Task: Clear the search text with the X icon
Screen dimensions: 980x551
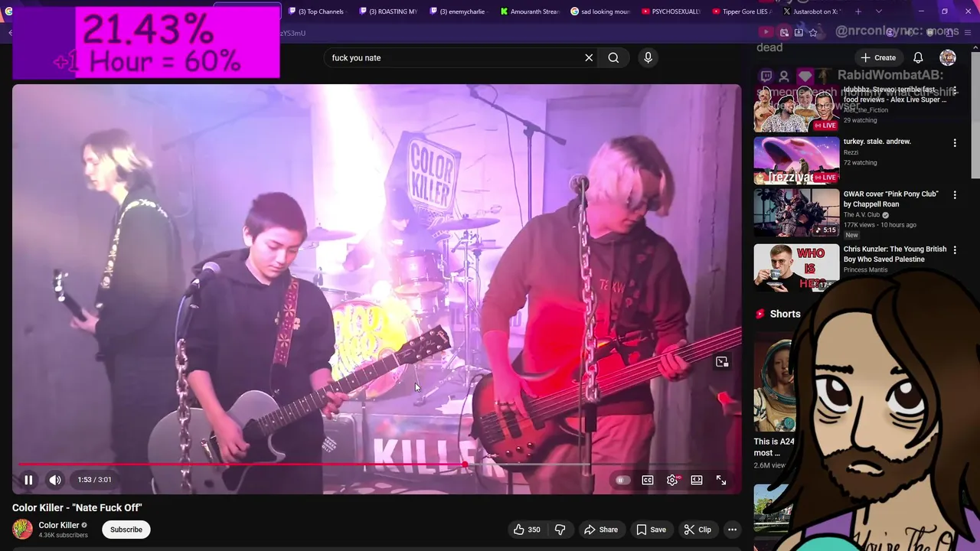Action: (x=589, y=57)
